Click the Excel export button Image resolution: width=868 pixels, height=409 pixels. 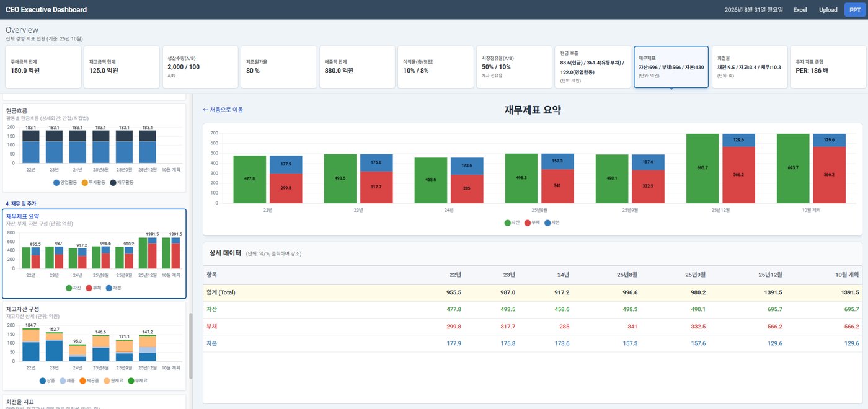click(x=800, y=10)
